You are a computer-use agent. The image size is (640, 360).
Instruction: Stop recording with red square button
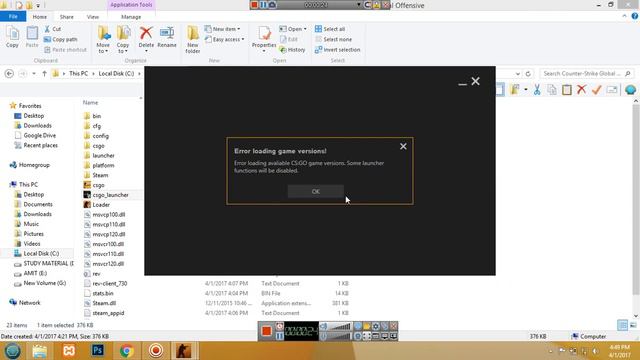[x=267, y=331]
